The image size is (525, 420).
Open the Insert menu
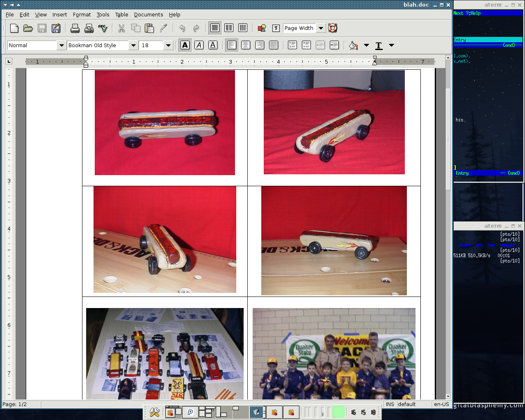59,15
